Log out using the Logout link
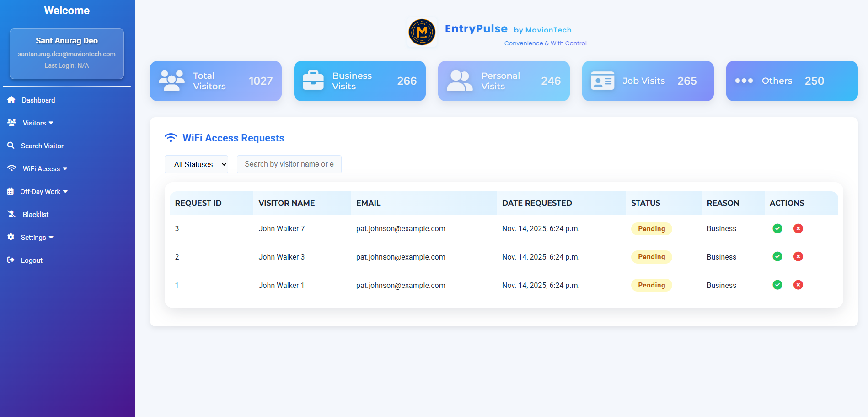Viewport: 868px width, 417px height. [31, 260]
